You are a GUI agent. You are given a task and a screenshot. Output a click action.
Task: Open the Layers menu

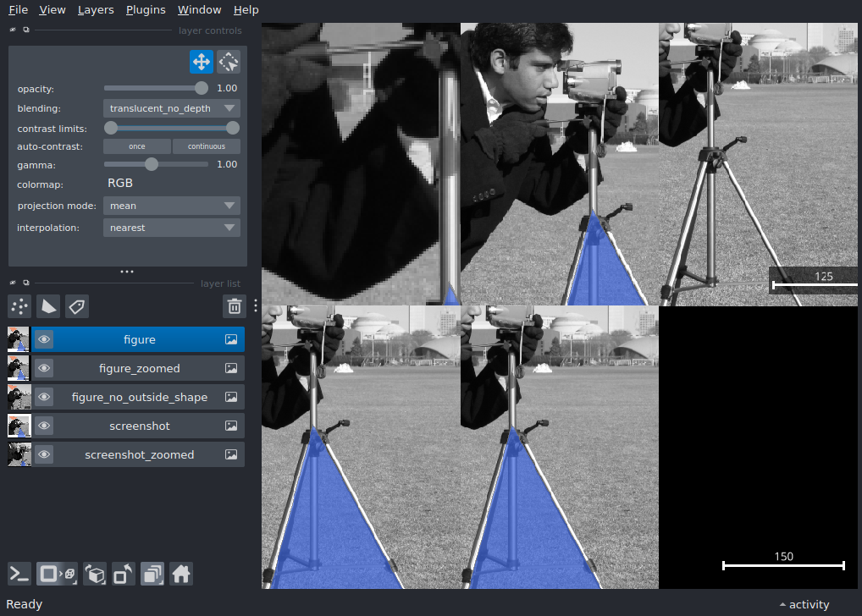click(x=95, y=9)
